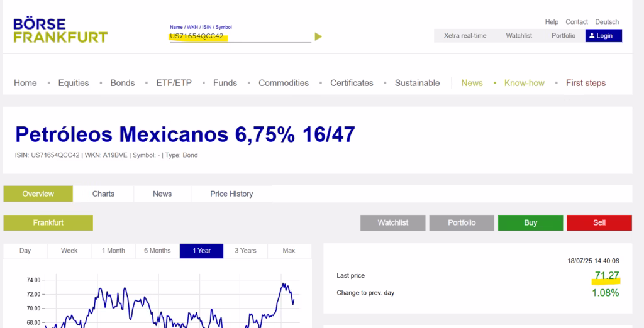644x328 pixels.
Task: Open the ETF/ETP section
Action: tap(174, 83)
